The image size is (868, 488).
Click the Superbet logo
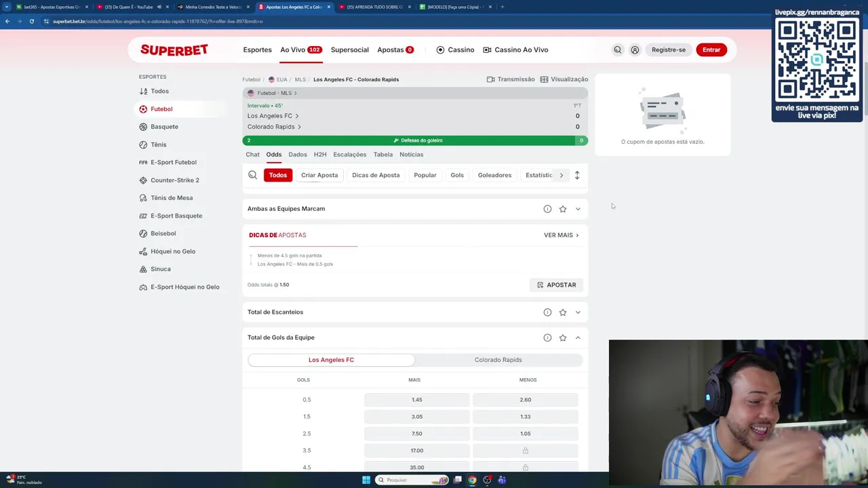[174, 49]
